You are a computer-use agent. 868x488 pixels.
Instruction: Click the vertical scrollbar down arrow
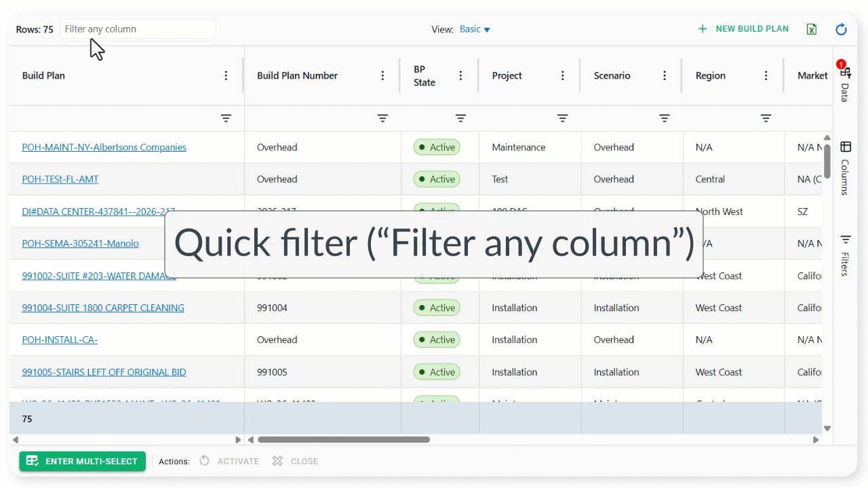(827, 428)
